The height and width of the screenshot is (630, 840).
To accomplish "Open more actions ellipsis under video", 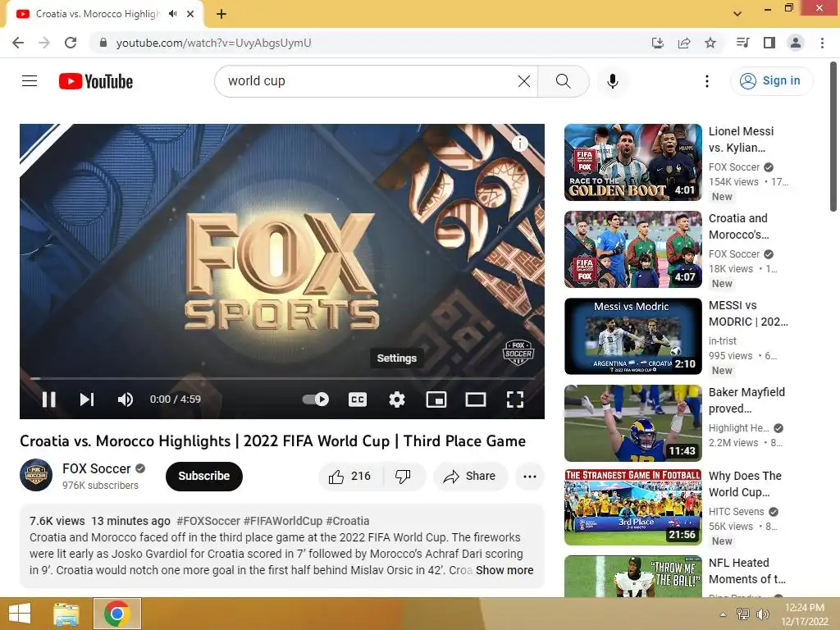I will (x=530, y=476).
